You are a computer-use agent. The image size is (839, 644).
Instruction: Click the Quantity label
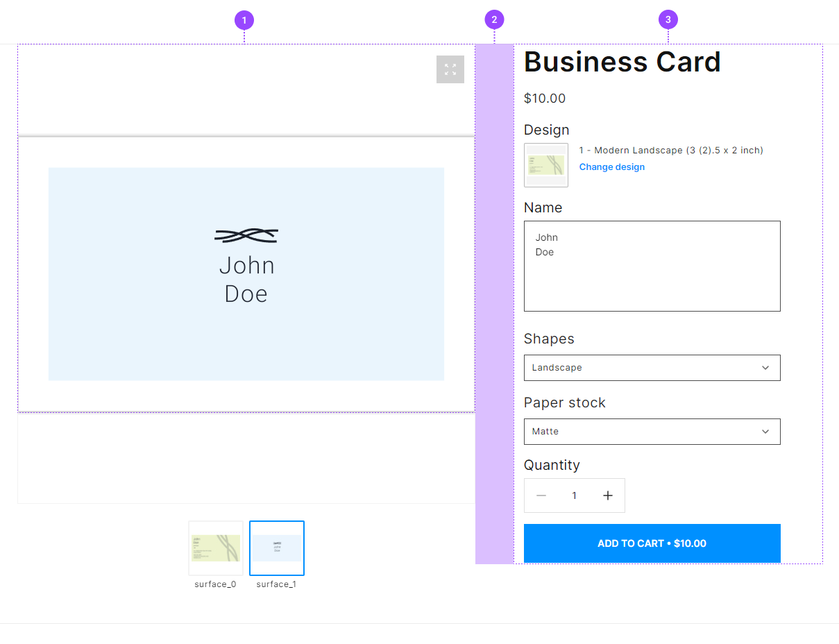[x=552, y=465]
